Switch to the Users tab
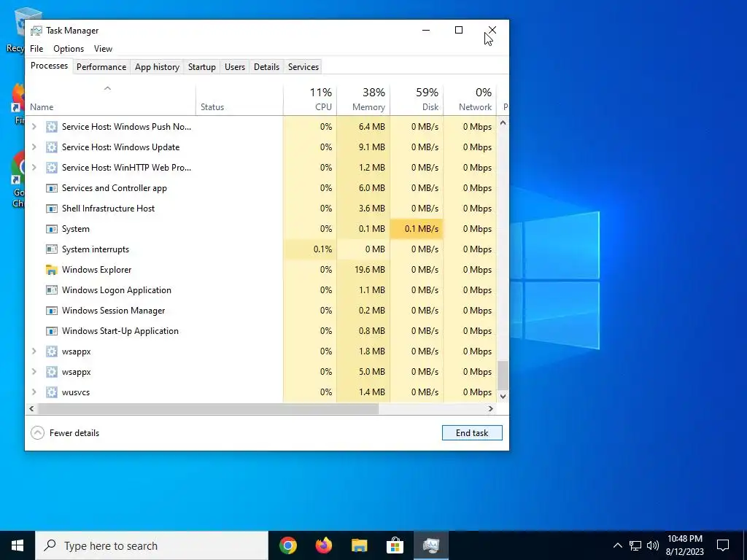747x560 pixels. [x=235, y=67]
